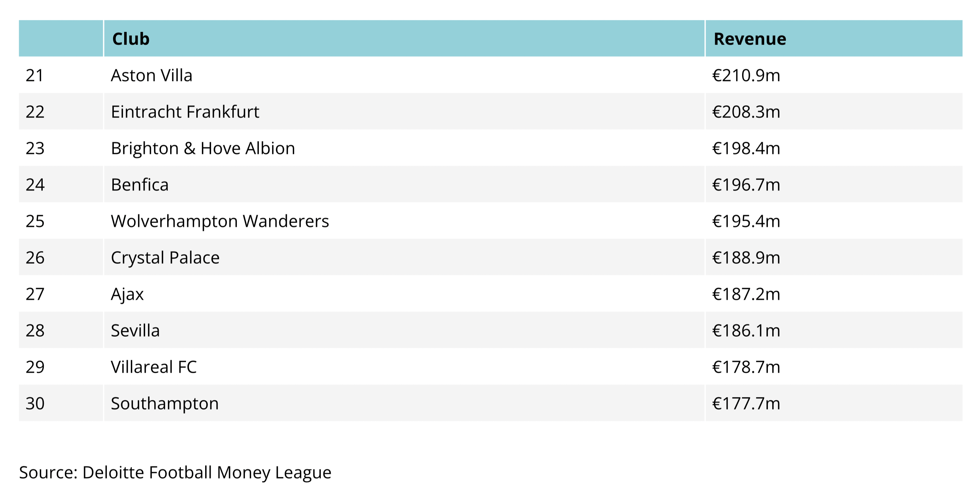Screen dimensions: 980x493
Task: Click the Crystal Palace club name
Action: click(165, 258)
